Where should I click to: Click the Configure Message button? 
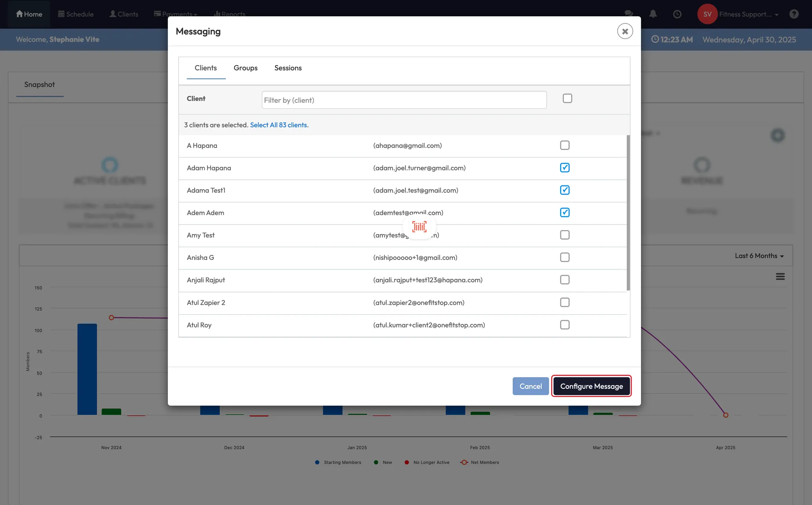coord(591,386)
